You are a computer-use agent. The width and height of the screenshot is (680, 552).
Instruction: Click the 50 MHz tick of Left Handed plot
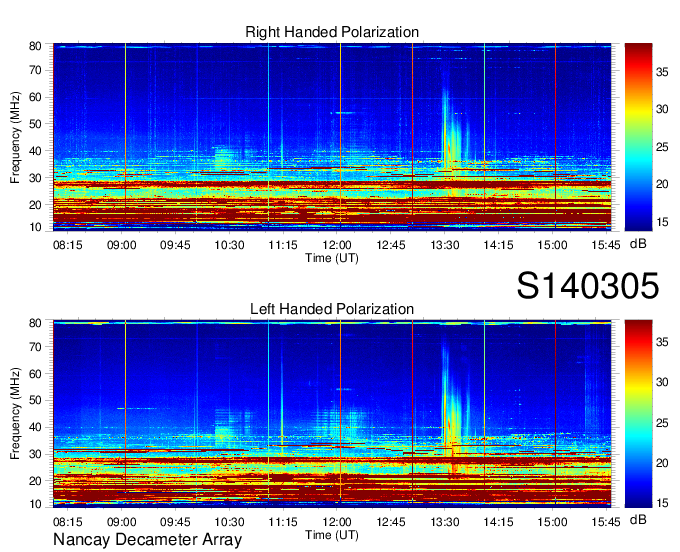click(x=36, y=400)
